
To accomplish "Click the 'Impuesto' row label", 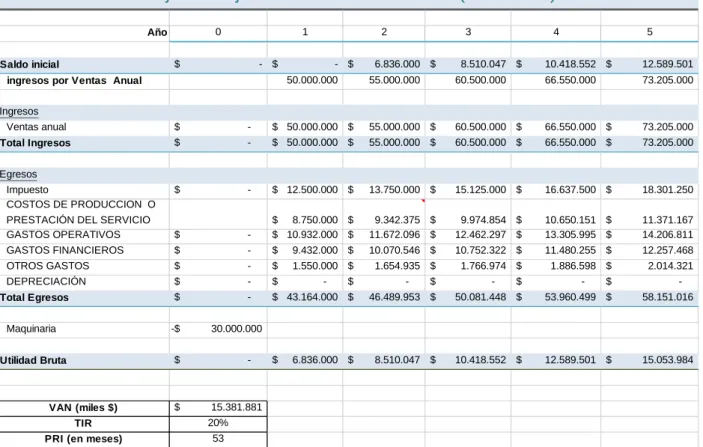I will (x=27, y=190).
